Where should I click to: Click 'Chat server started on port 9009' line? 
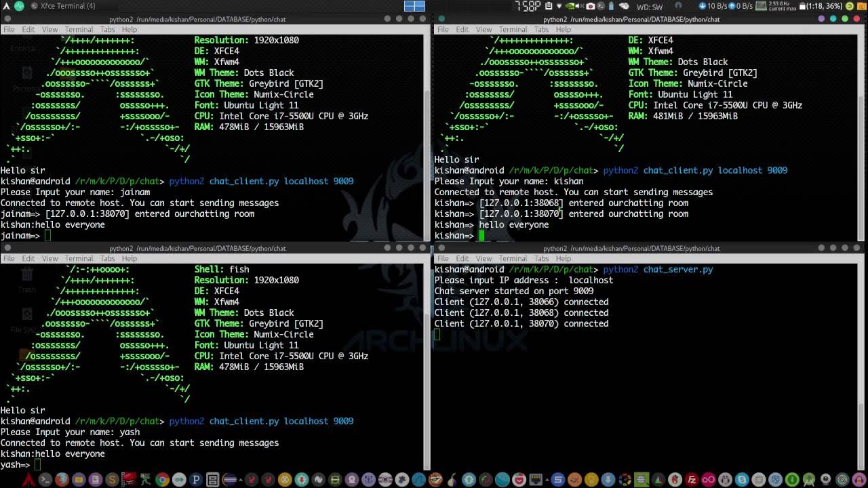pyautogui.click(x=514, y=291)
